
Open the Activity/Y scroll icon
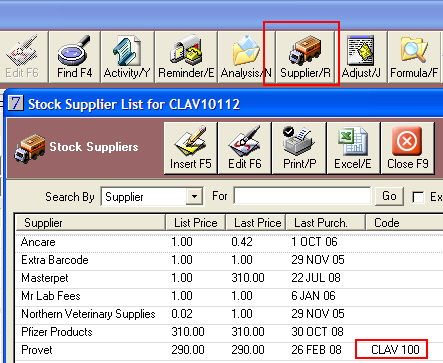(127, 57)
